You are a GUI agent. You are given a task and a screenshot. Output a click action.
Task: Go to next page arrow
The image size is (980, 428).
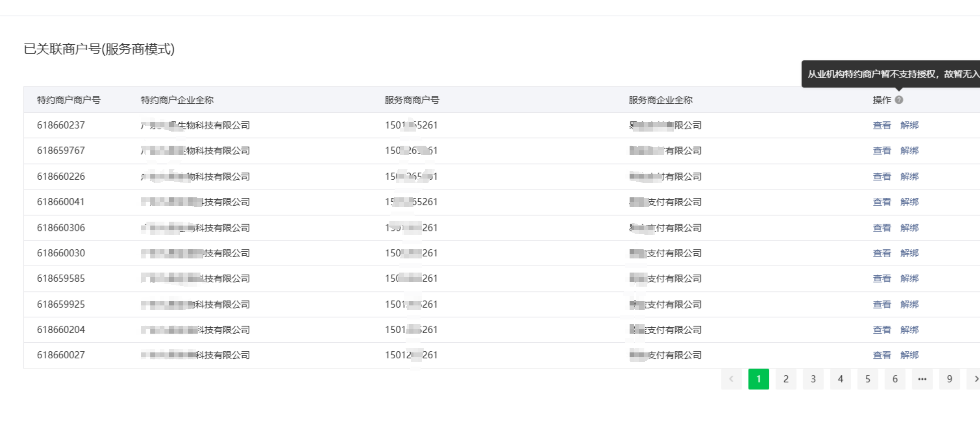976,379
